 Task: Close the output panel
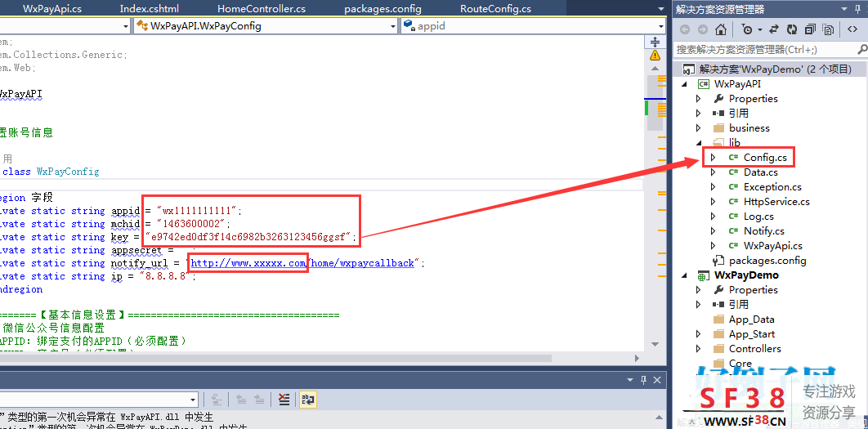pos(657,380)
